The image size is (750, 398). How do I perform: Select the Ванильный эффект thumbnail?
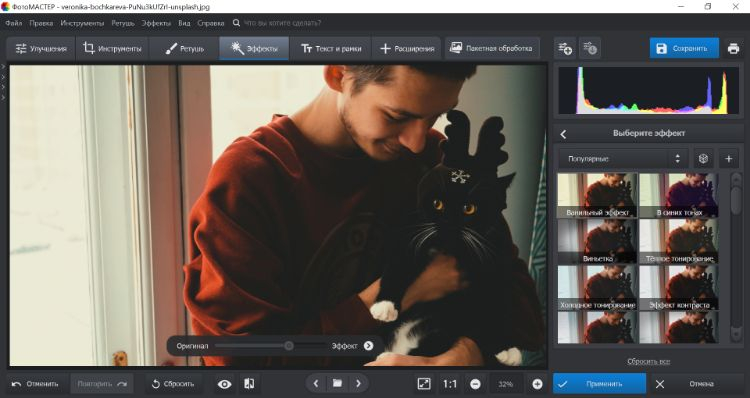(x=597, y=195)
